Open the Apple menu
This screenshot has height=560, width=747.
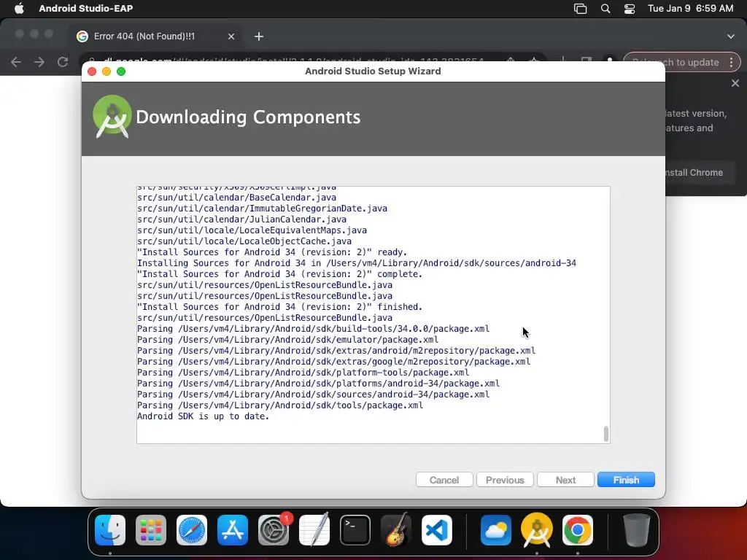[19, 8]
